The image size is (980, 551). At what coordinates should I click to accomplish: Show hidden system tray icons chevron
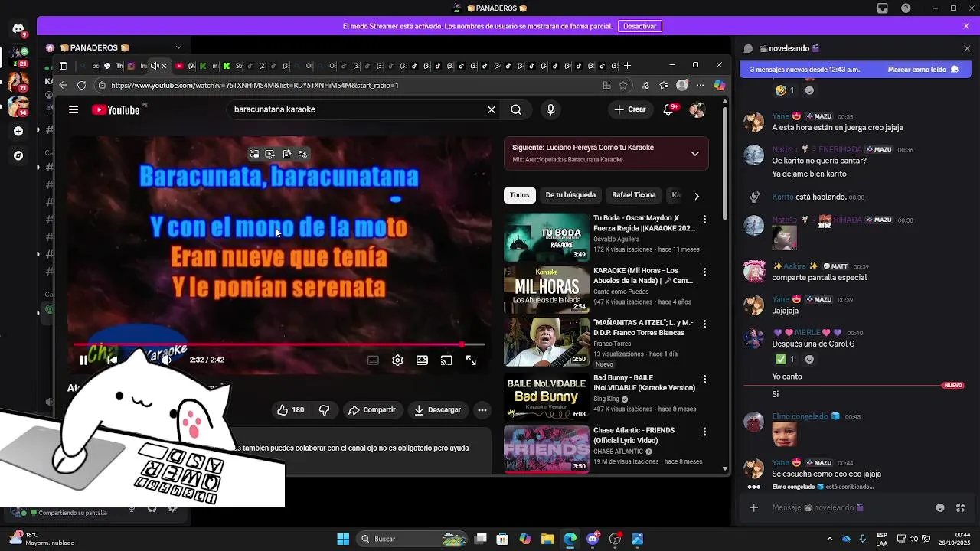[x=830, y=539]
